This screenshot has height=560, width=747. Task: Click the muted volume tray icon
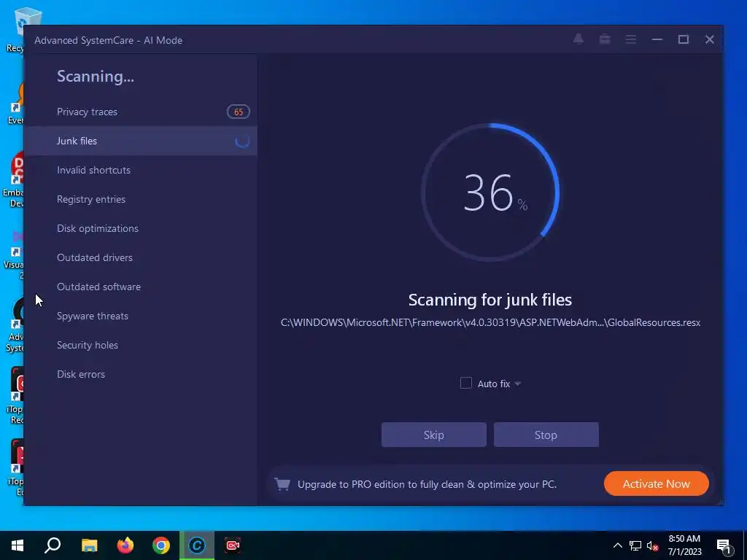[x=653, y=545]
